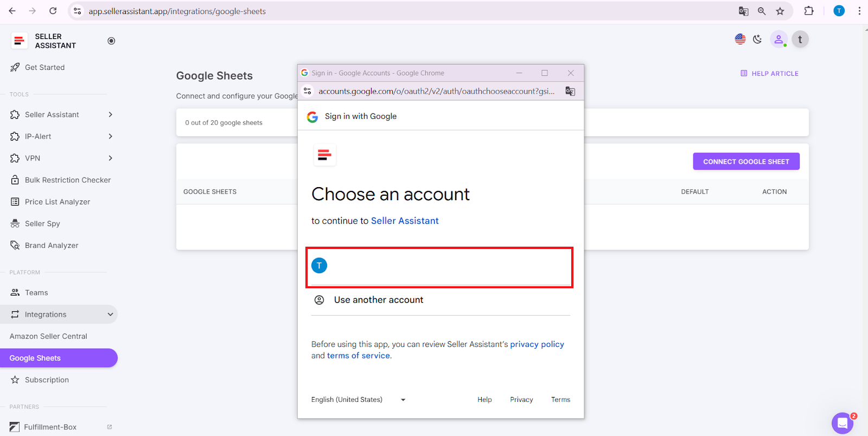This screenshot has height=436, width=868.
Task: Expand the IP-Alert chevron
Action: point(110,136)
